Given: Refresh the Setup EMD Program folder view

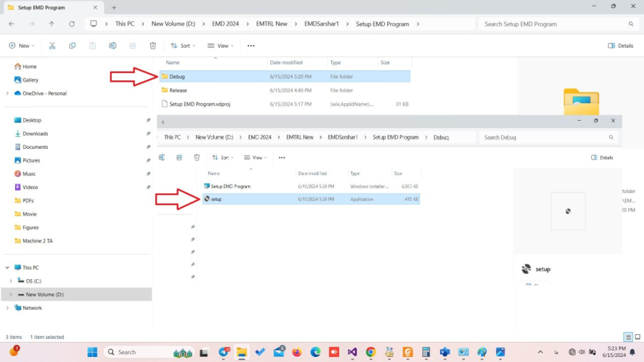Looking at the screenshot, I should pos(72,24).
